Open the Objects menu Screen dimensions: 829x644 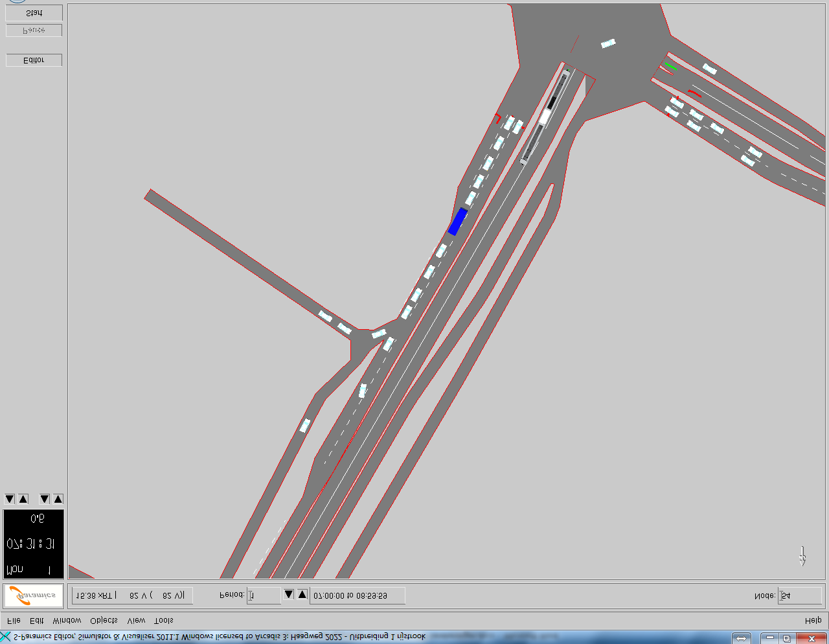104,621
